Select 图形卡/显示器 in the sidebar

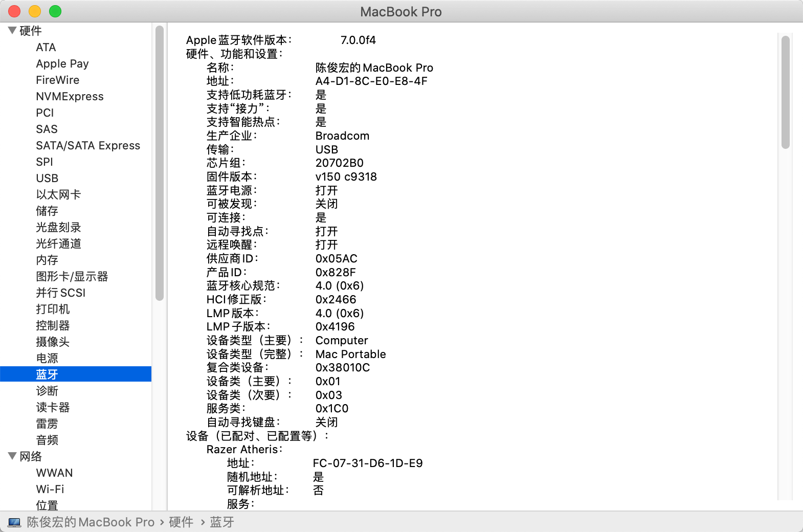(72, 277)
